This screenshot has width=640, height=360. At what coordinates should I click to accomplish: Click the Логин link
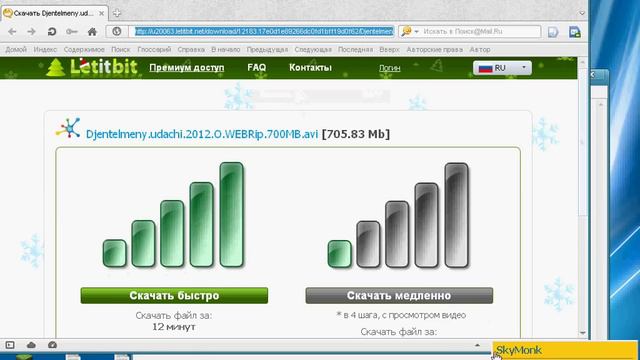[x=389, y=68]
